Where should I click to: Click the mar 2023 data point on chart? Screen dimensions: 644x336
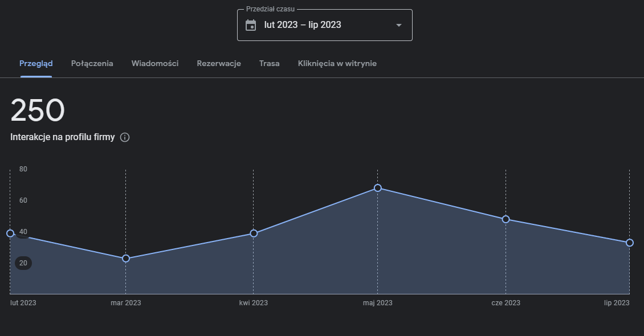coord(126,259)
